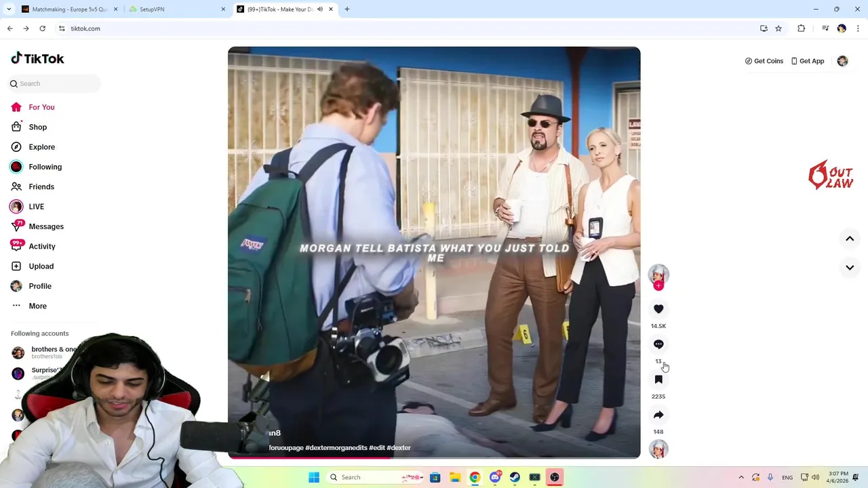Click the tiktok.com address bar

[x=407, y=28]
